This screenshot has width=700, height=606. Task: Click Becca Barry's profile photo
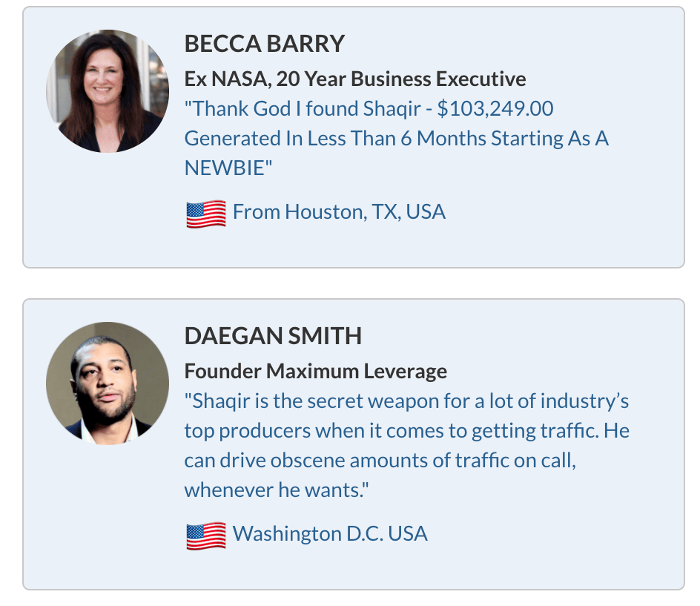[x=108, y=91]
